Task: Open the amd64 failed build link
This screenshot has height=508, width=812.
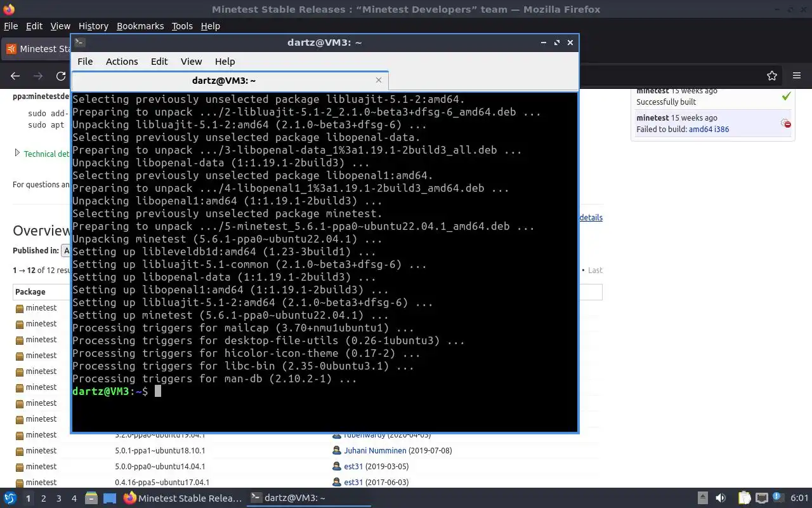Action: tap(700, 130)
